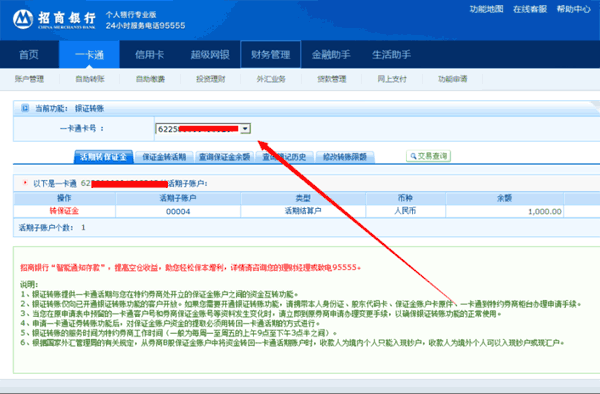This screenshot has height=394, width=600.
Task: Switch to the transfer record history tab
Action: tap(285, 157)
